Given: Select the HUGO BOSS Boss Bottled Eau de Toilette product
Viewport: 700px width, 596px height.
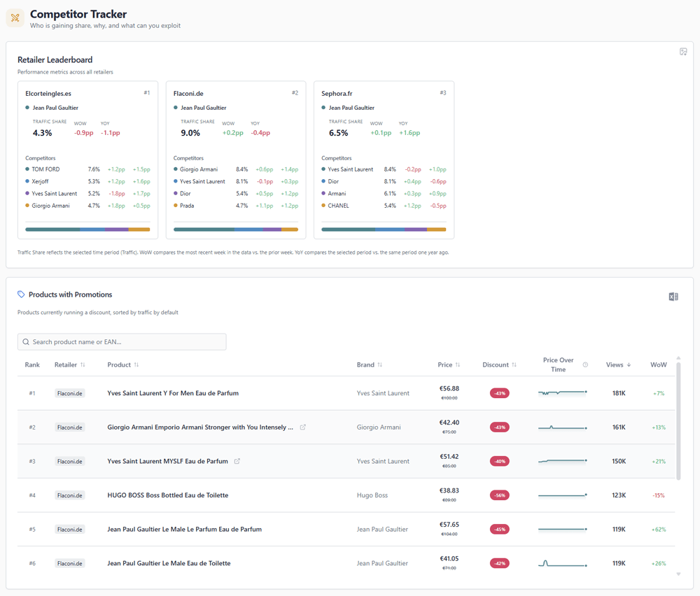Looking at the screenshot, I should (168, 495).
